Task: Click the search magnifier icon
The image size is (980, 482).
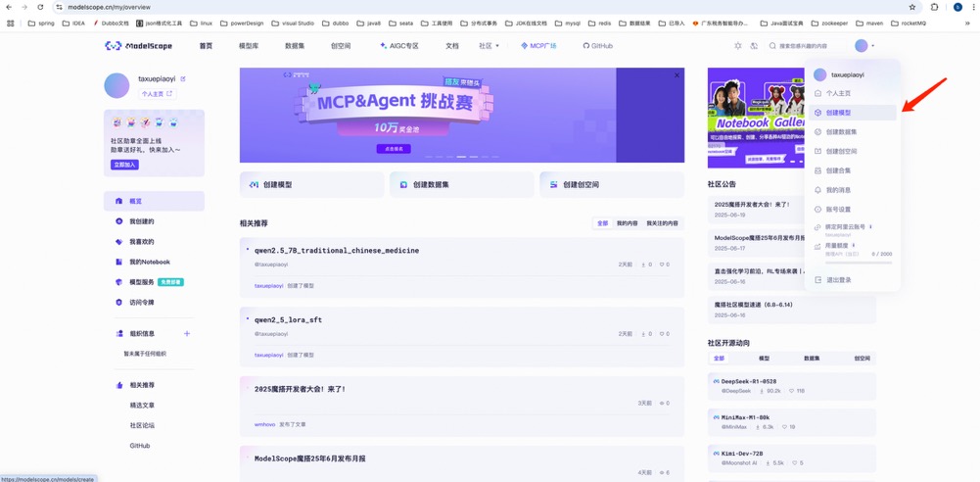Action: (x=772, y=46)
